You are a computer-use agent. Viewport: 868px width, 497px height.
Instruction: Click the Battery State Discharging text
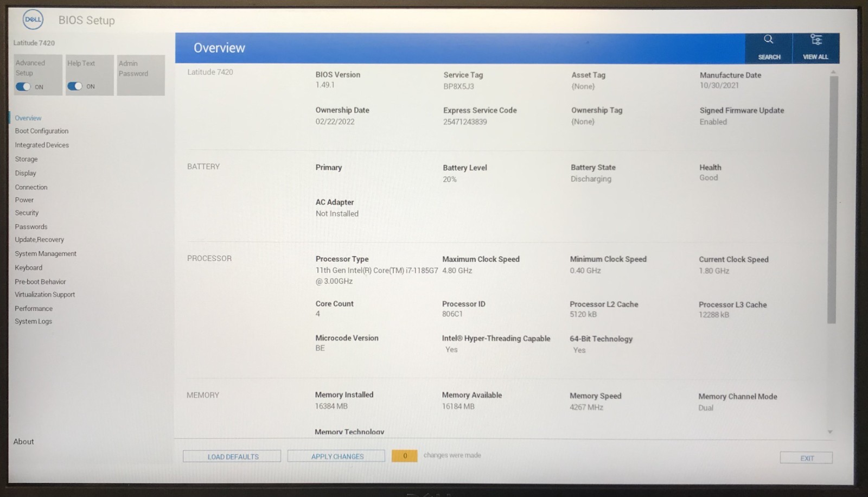591,179
